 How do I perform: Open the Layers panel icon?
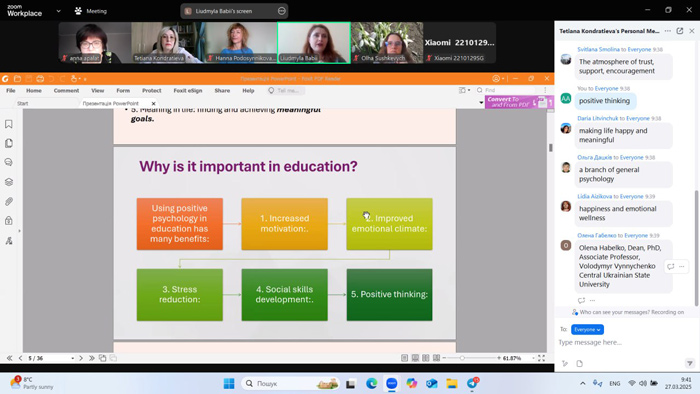(8, 182)
